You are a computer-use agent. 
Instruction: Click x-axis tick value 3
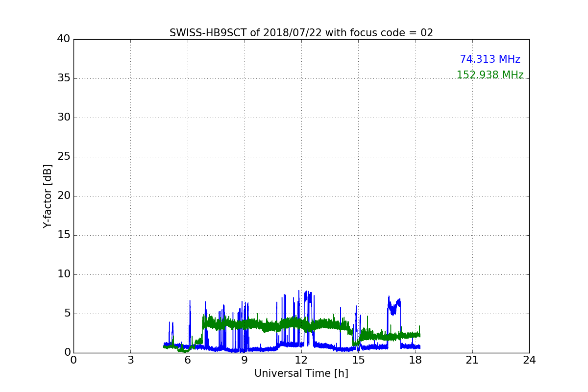coord(130,360)
